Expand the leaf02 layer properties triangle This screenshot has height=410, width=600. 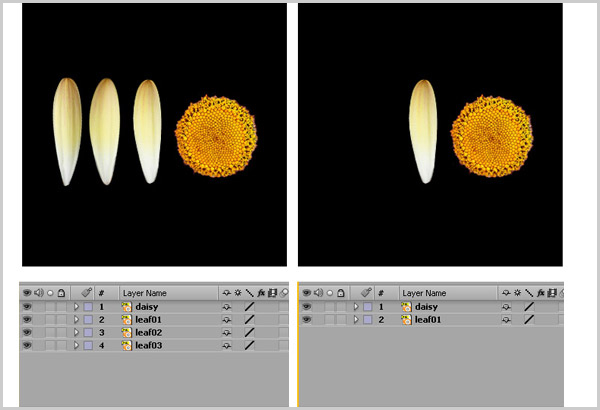click(x=76, y=332)
